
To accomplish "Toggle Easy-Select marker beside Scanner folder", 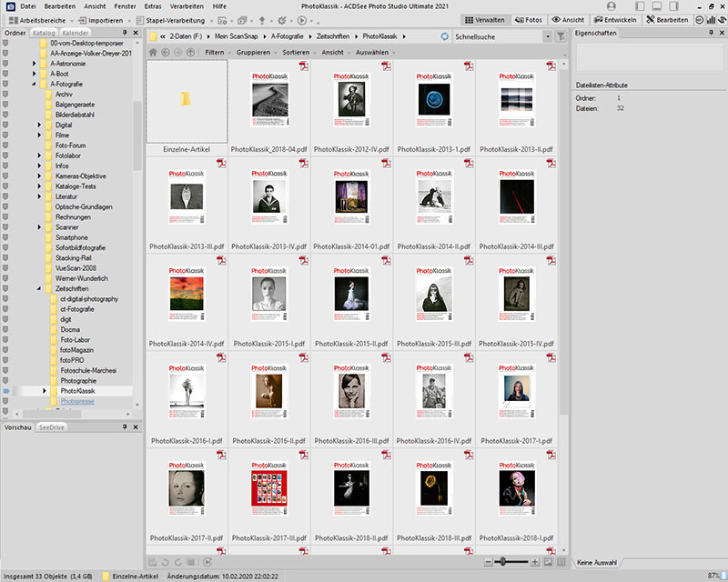I will click(x=5, y=227).
